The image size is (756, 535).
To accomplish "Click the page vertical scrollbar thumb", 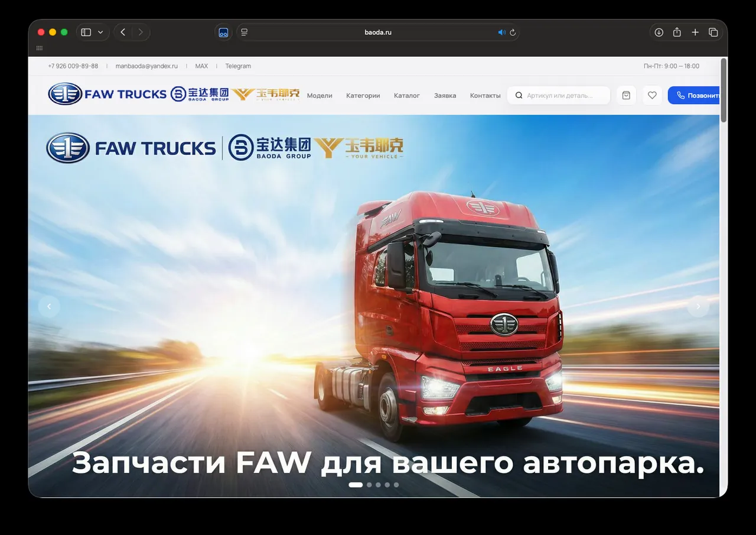I will 724,90.
